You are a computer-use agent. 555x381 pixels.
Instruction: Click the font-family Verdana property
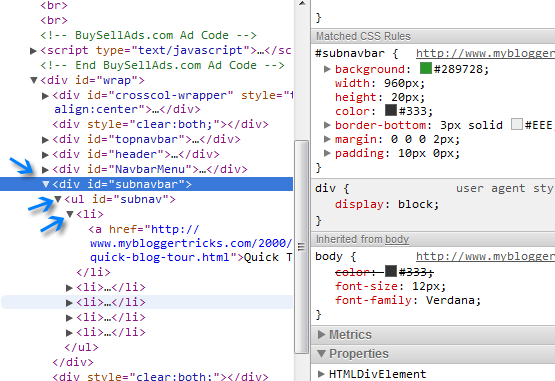point(408,300)
